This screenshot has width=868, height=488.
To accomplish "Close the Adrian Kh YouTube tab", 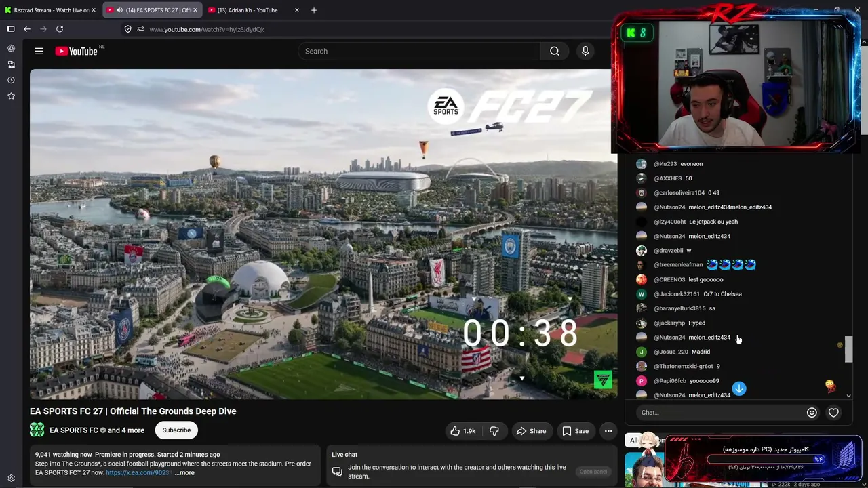I will point(297,10).
